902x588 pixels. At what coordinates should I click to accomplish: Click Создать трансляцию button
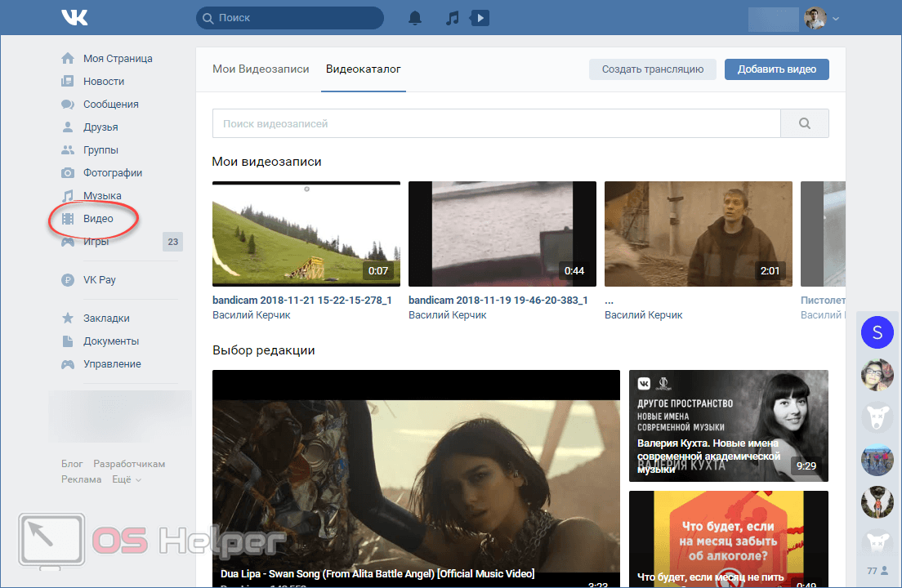[x=652, y=69]
